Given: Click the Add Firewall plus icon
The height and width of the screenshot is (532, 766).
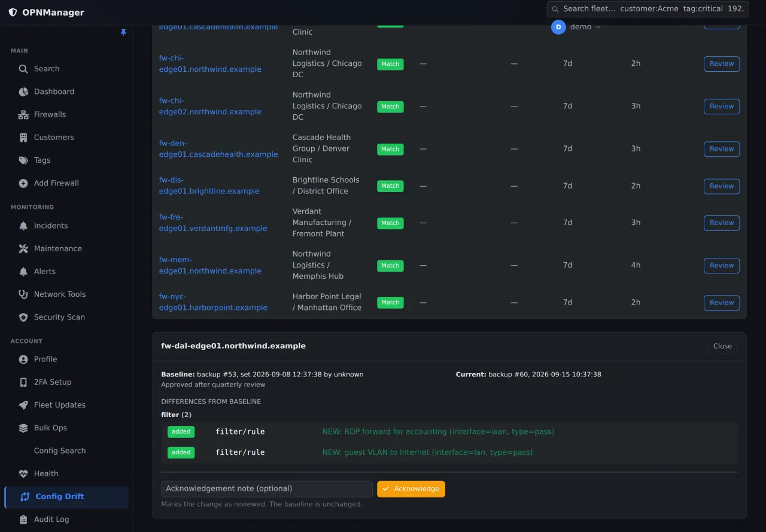Looking at the screenshot, I should click(x=23, y=183).
